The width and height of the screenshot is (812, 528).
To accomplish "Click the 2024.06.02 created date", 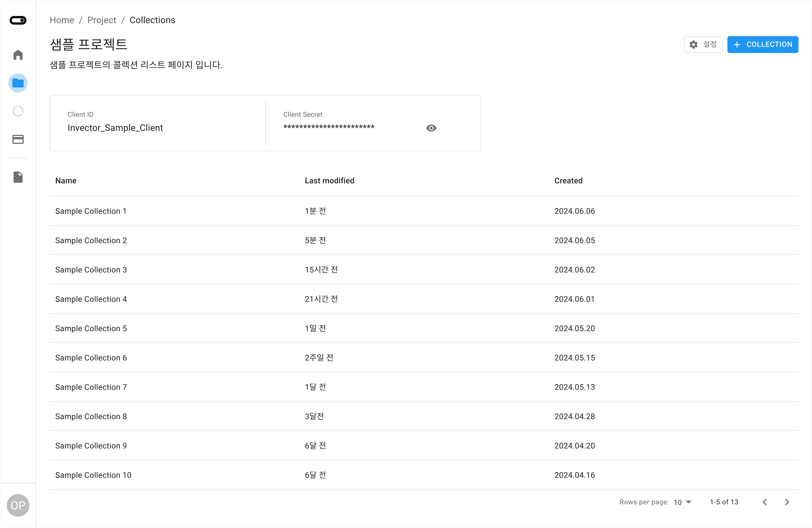I will pyautogui.click(x=575, y=270).
